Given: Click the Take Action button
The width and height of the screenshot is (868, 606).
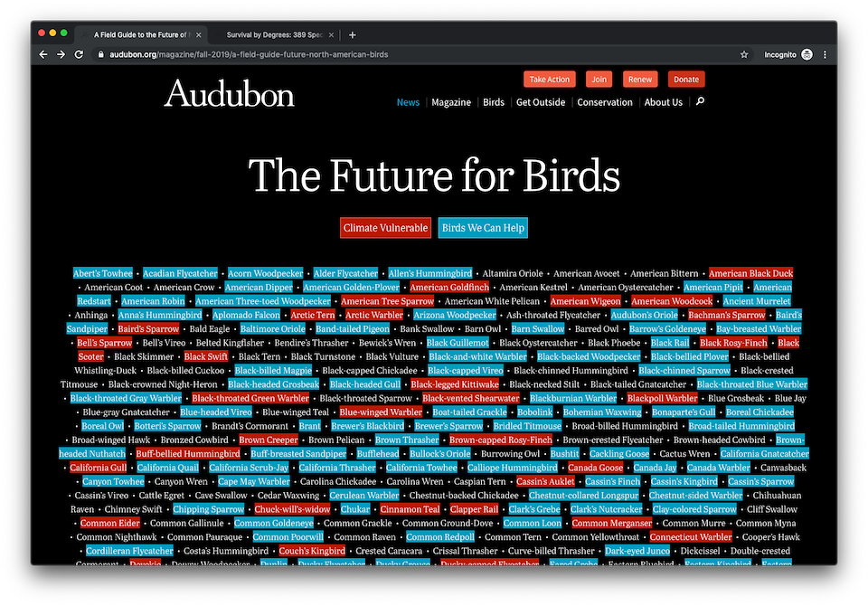Looking at the screenshot, I should 549,80.
